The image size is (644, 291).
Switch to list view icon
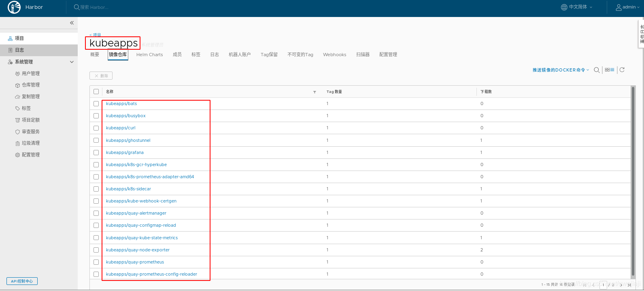click(612, 70)
